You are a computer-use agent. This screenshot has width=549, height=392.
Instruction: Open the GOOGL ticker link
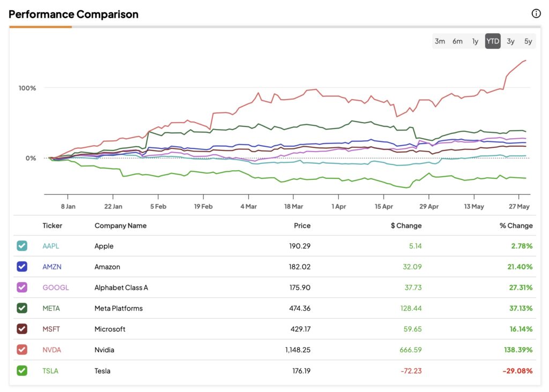coord(56,288)
